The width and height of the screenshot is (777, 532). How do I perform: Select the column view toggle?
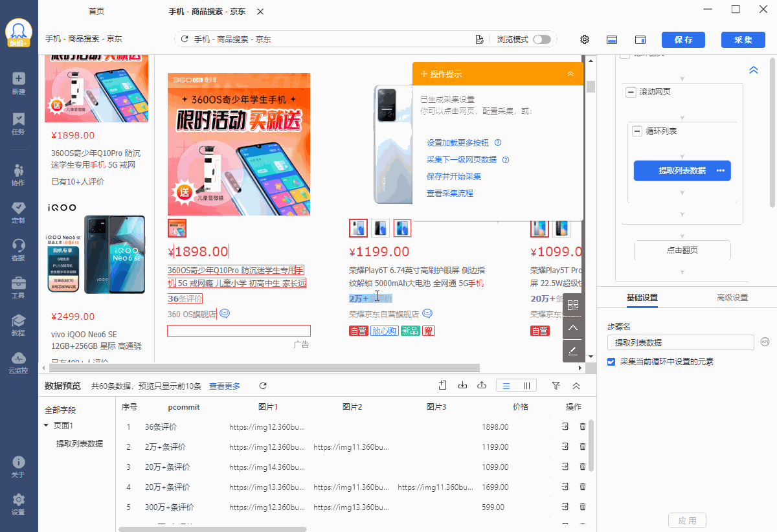click(526, 386)
